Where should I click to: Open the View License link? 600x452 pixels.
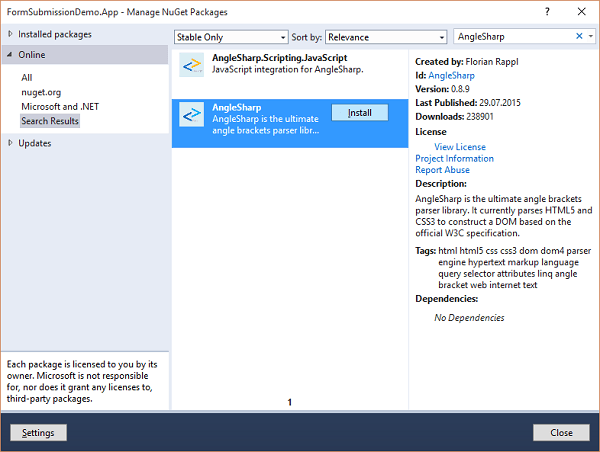460,147
